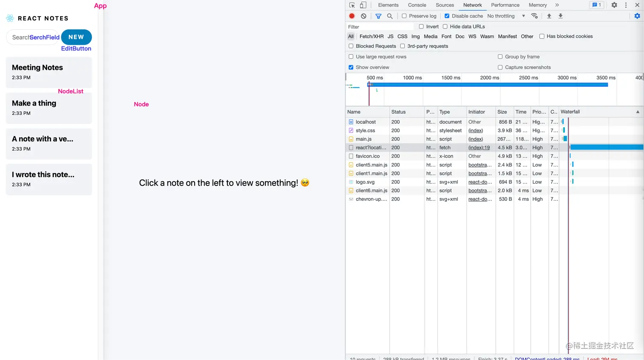Filter requests by Img type
The image size is (644, 360).
(416, 36)
